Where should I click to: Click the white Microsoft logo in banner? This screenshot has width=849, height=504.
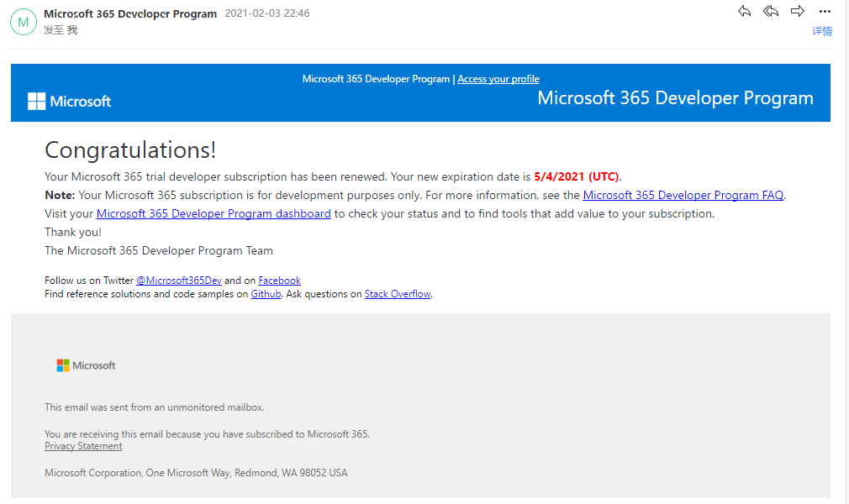(x=70, y=102)
